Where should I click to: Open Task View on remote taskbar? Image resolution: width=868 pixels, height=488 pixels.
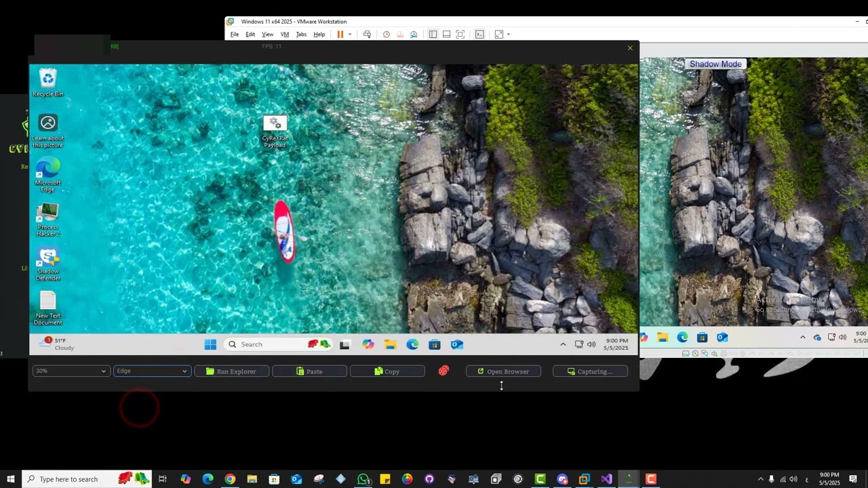pos(344,344)
